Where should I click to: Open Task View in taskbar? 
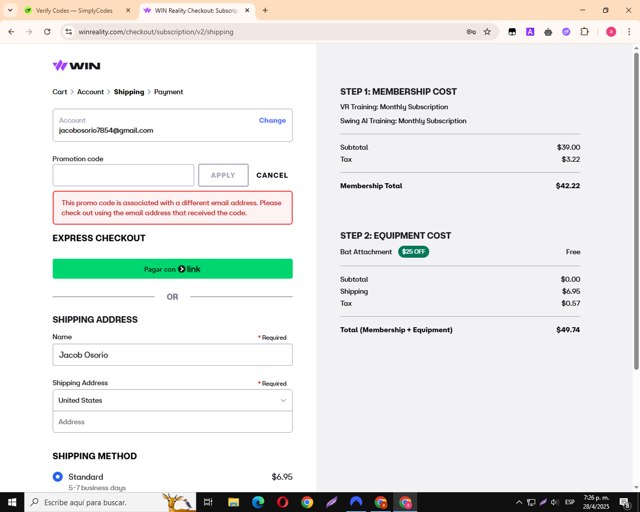coord(208,502)
